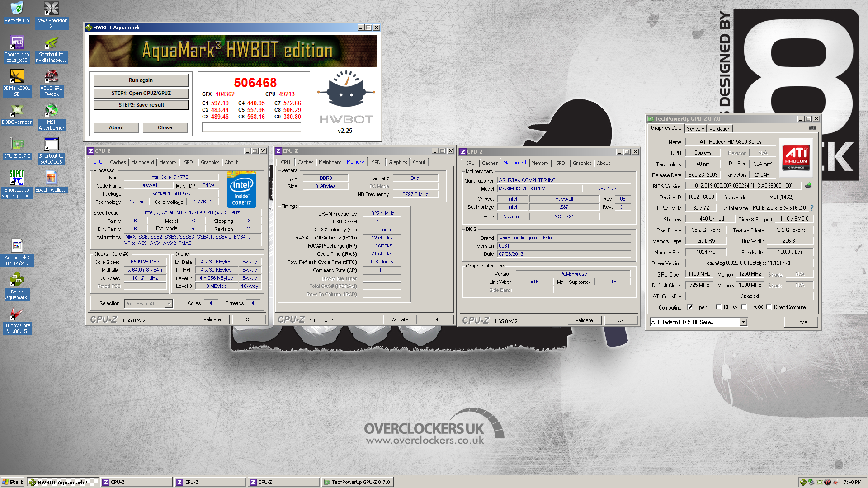Click the Safely Remove Hardware tray icon
Screen dimensions: 868x488
coord(811,482)
